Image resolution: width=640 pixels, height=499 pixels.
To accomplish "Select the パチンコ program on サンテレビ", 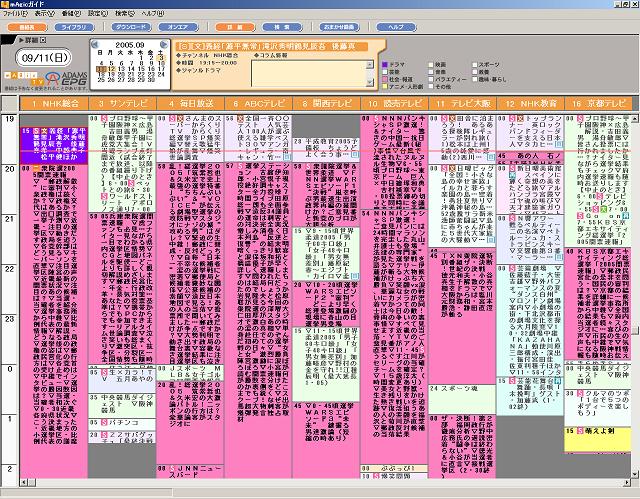I will click(x=122, y=423).
